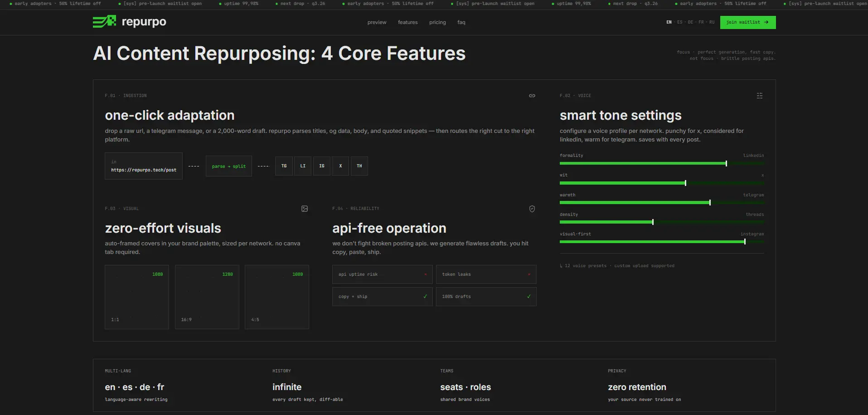Click the telegram label on warmth row
Viewport: 868px width, 415px height.
click(x=753, y=195)
